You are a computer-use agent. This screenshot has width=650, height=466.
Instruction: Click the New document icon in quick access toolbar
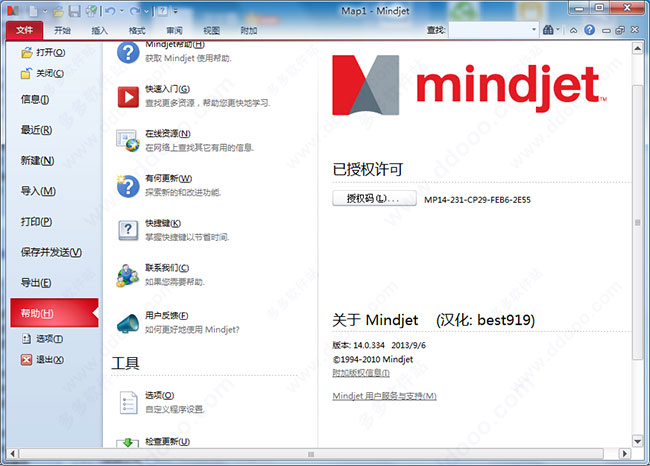point(34,11)
